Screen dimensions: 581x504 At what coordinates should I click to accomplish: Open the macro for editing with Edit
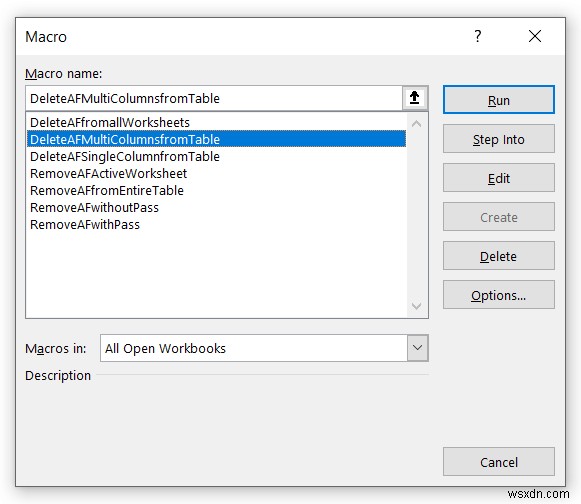pyautogui.click(x=498, y=178)
